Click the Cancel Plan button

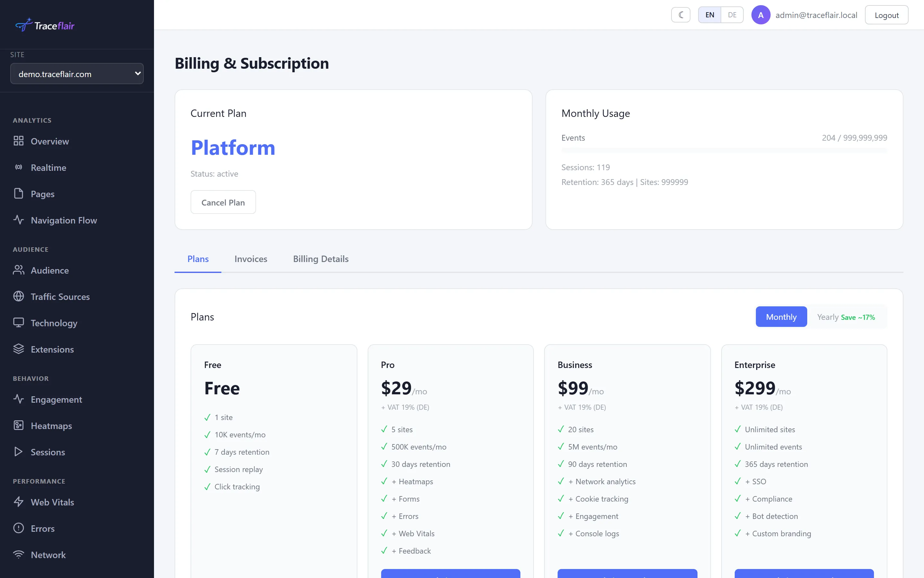tap(223, 202)
